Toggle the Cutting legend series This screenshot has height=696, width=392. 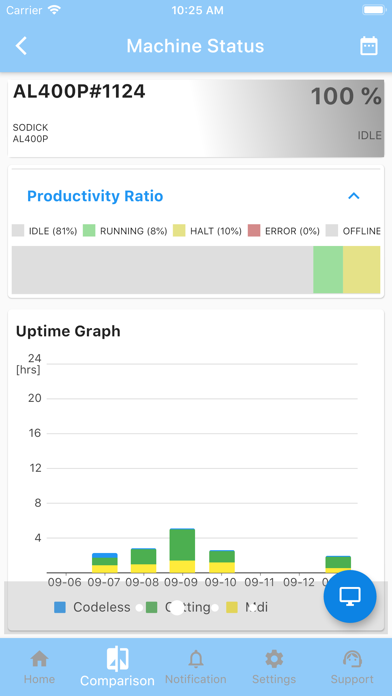pyautogui.click(x=178, y=607)
